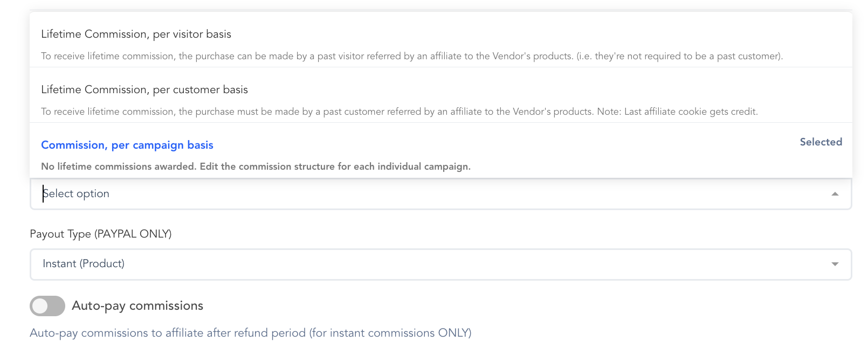The width and height of the screenshot is (868, 362).
Task: Collapse the open list with the up-arrow caret
Action: coord(835,194)
